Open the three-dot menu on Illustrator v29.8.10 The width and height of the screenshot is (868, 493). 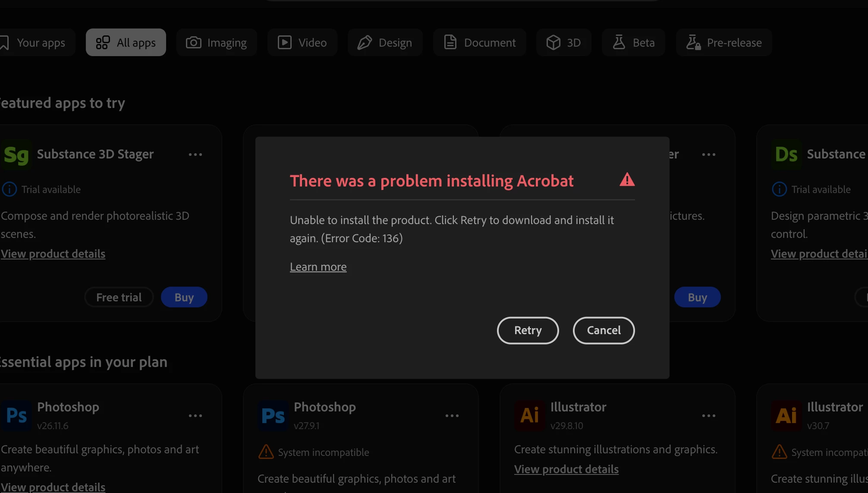click(x=709, y=416)
